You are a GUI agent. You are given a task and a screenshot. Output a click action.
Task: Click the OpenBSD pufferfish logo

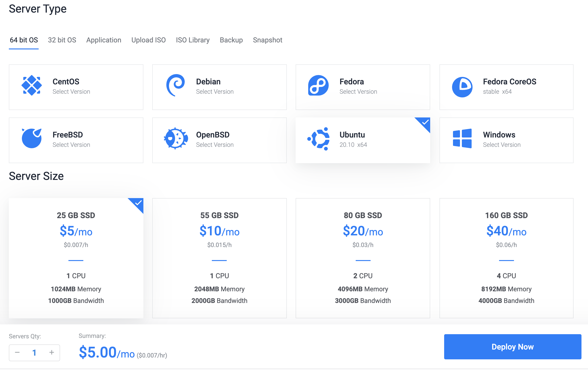[176, 138]
